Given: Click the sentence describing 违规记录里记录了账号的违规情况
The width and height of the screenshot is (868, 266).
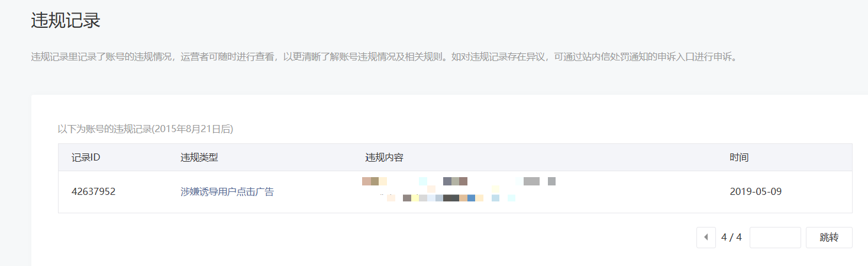Looking at the screenshot, I should pyautogui.click(x=238, y=57).
